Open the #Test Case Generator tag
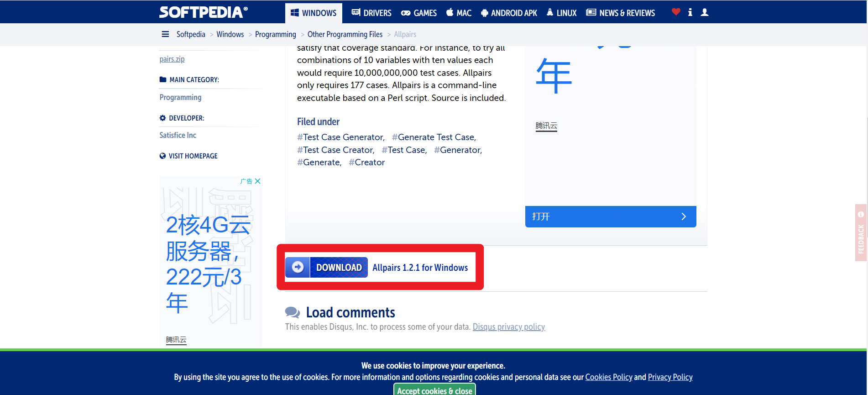This screenshot has width=868, height=395. pyautogui.click(x=341, y=137)
